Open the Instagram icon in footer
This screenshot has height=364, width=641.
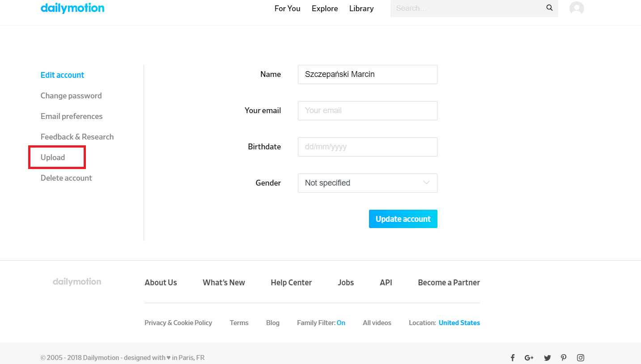[x=581, y=358]
